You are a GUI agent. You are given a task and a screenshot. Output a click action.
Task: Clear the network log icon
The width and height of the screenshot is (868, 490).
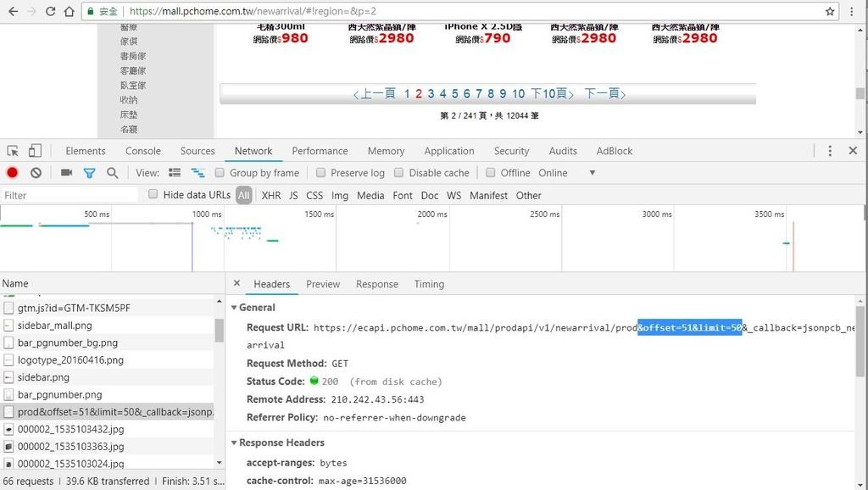[x=36, y=173]
